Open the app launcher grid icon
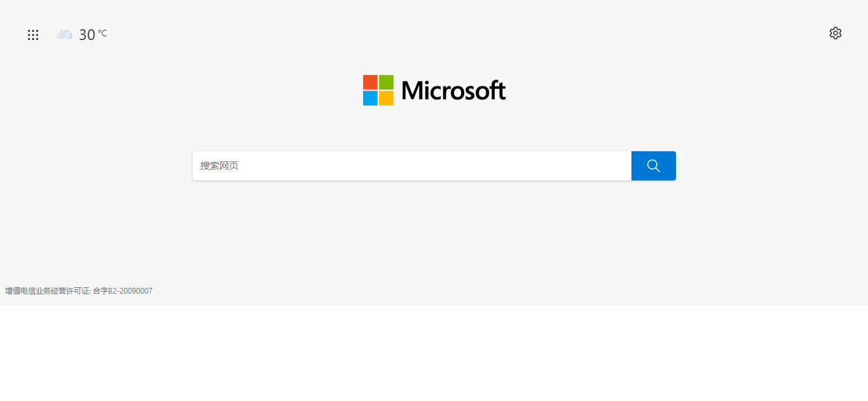 tap(33, 35)
